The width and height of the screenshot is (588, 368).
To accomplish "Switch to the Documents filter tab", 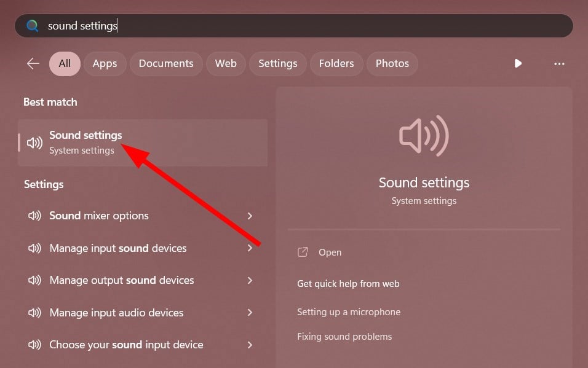I will [166, 63].
